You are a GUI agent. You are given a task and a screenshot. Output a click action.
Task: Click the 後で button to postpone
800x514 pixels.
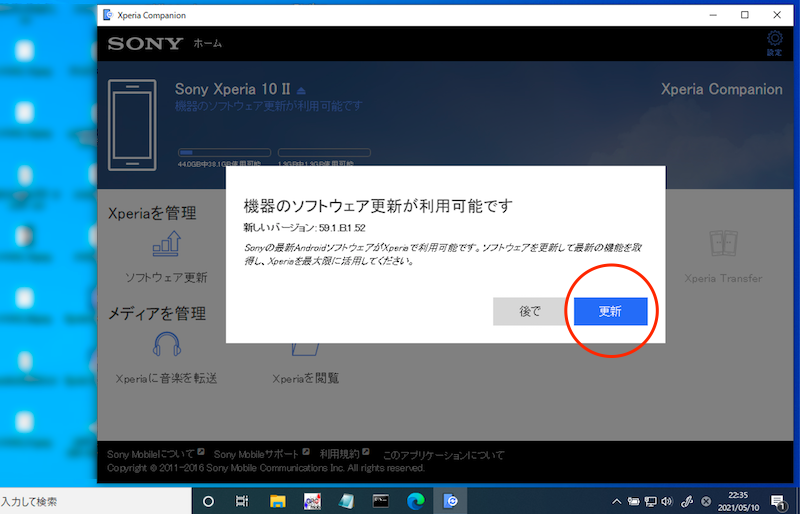530,311
